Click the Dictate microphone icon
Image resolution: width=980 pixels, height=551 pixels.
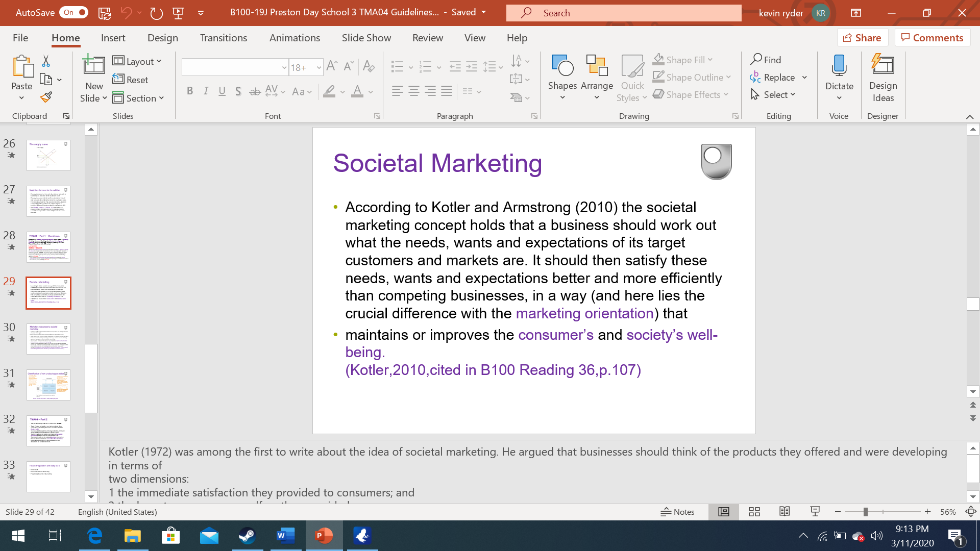tap(839, 66)
